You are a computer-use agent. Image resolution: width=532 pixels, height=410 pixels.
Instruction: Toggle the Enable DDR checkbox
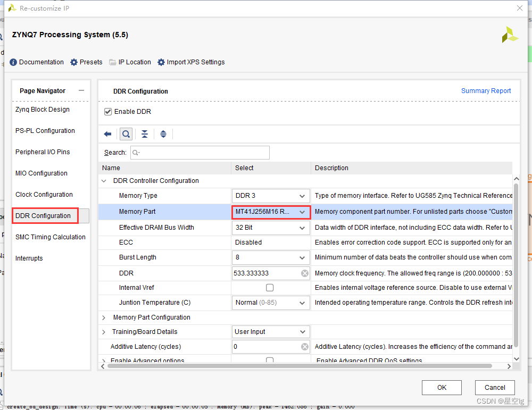point(108,112)
